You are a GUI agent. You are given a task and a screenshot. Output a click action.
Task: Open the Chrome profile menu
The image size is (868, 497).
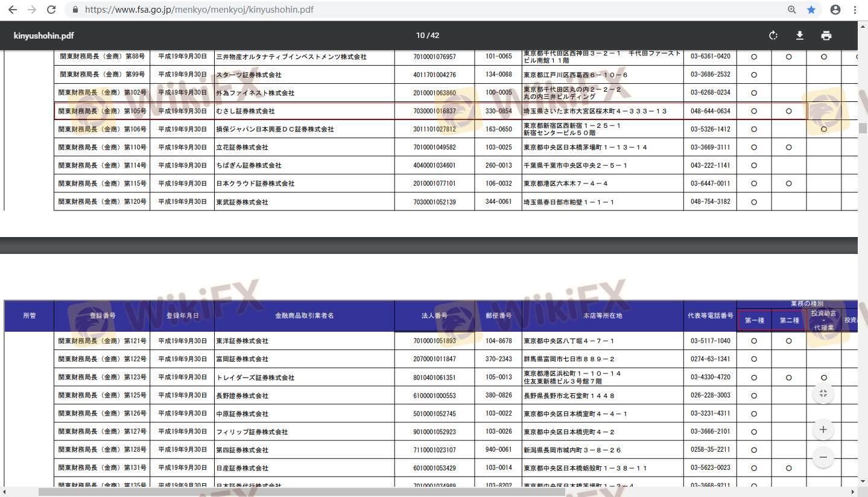(835, 10)
